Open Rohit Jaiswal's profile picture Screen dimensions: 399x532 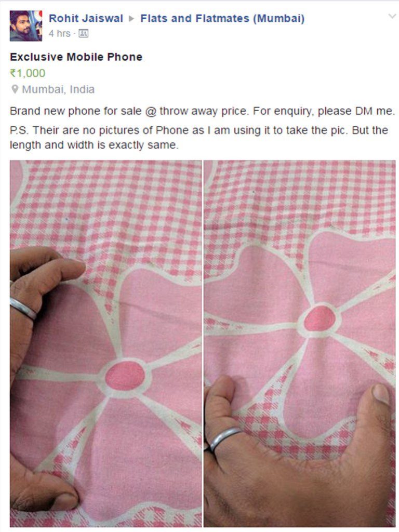(26, 26)
